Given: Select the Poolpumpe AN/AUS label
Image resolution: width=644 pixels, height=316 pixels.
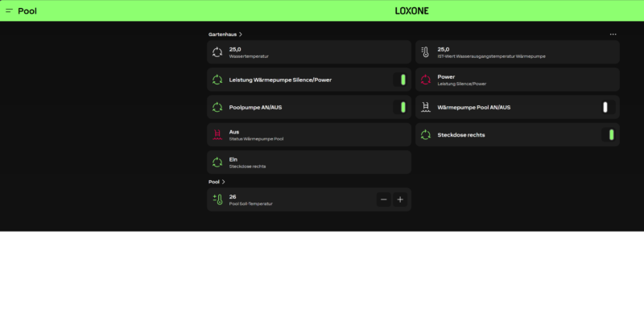Looking at the screenshot, I should (255, 107).
